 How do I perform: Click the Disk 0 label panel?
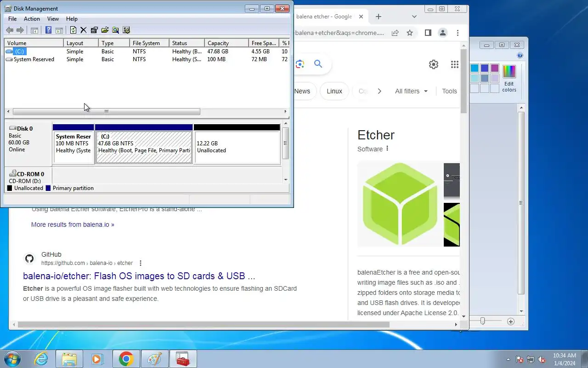pyautogui.click(x=28, y=143)
